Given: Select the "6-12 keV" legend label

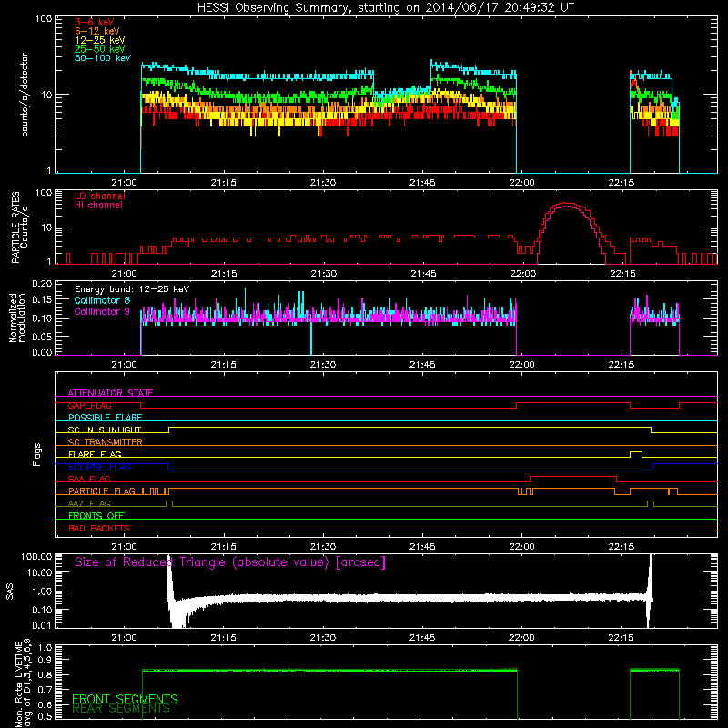Looking at the screenshot, I should click(97, 31).
